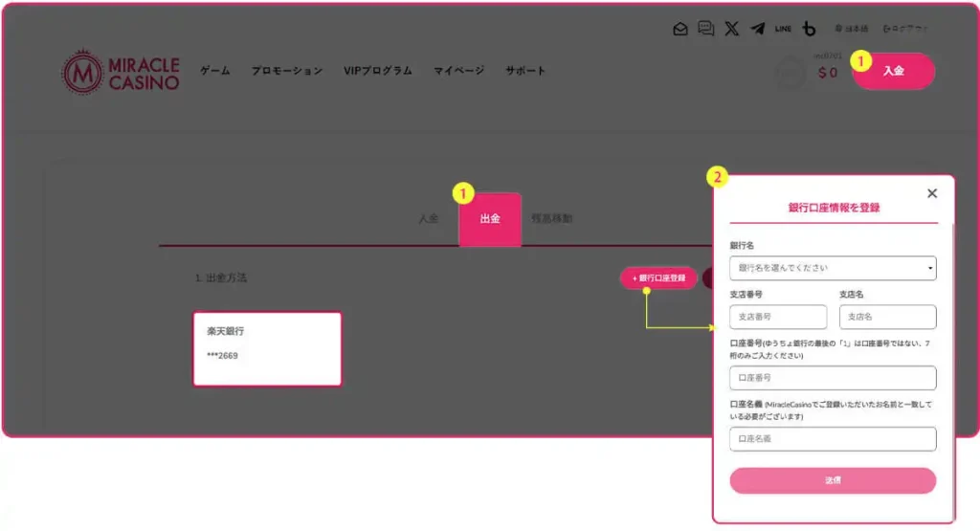Open the VIPプログラム menu

pyautogui.click(x=377, y=71)
